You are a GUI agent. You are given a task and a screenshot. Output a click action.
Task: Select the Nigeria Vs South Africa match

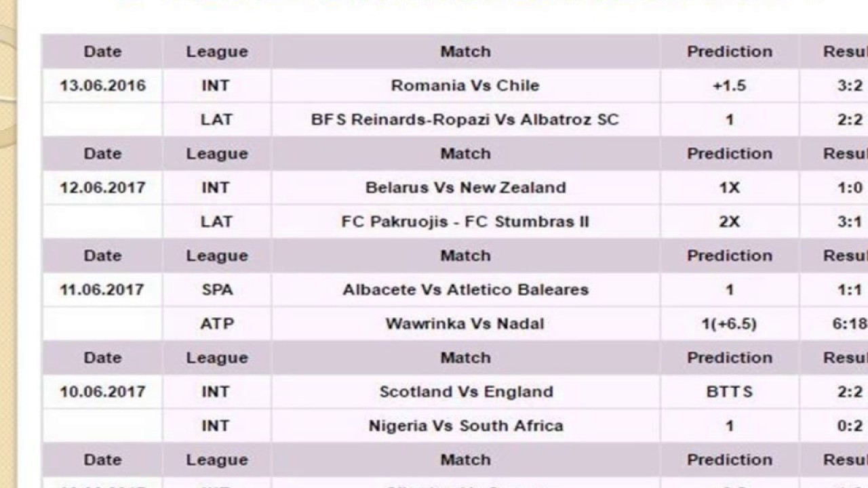(x=465, y=426)
